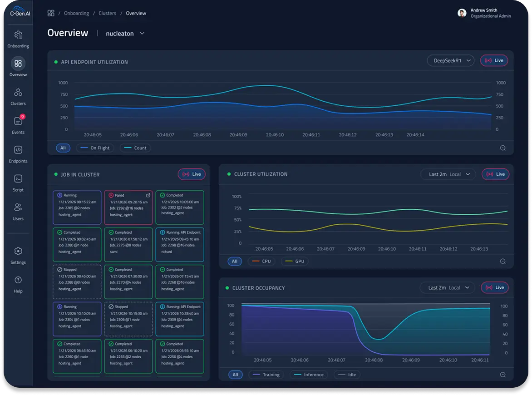Toggle Live mode on the Job in Cluster panel

191,174
